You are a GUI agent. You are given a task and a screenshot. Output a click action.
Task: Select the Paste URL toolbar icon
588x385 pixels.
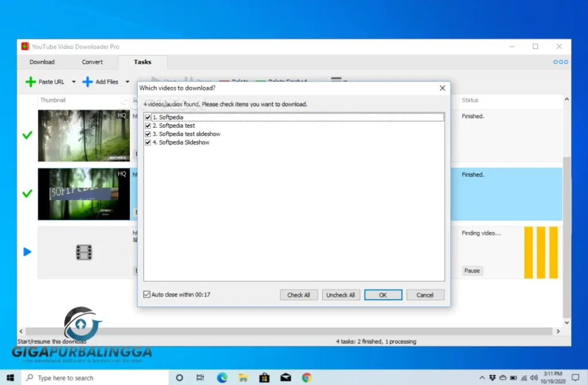32,81
